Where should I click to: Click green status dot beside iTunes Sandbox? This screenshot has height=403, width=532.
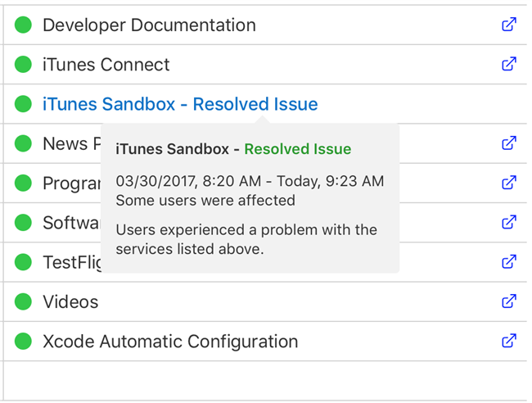pos(23,104)
